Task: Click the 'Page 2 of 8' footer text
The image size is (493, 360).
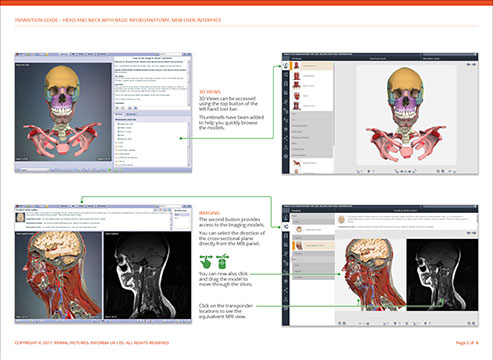Action: (467, 343)
